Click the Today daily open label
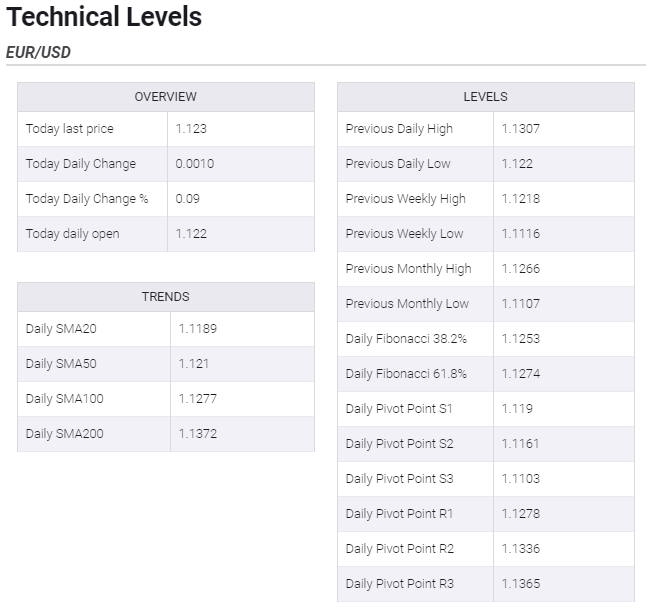Viewport: 648px width, 614px height. tap(72, 234)
